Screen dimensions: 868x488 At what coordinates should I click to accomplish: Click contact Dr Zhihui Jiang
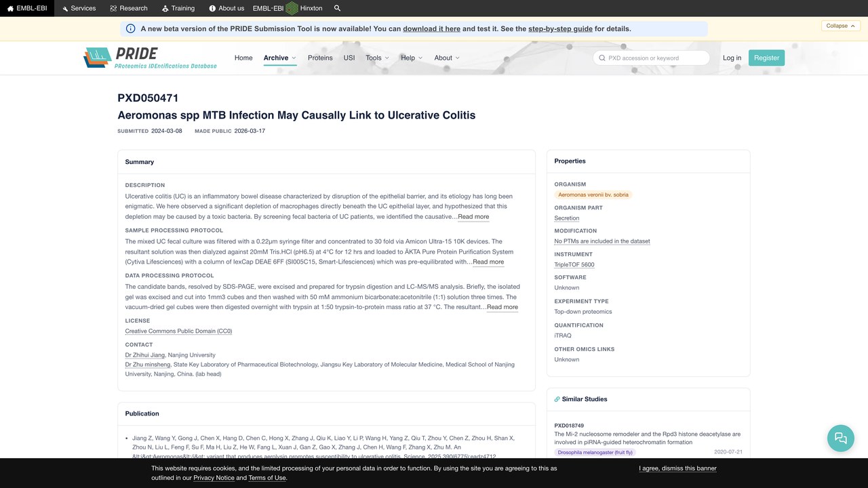click(145, 355)
